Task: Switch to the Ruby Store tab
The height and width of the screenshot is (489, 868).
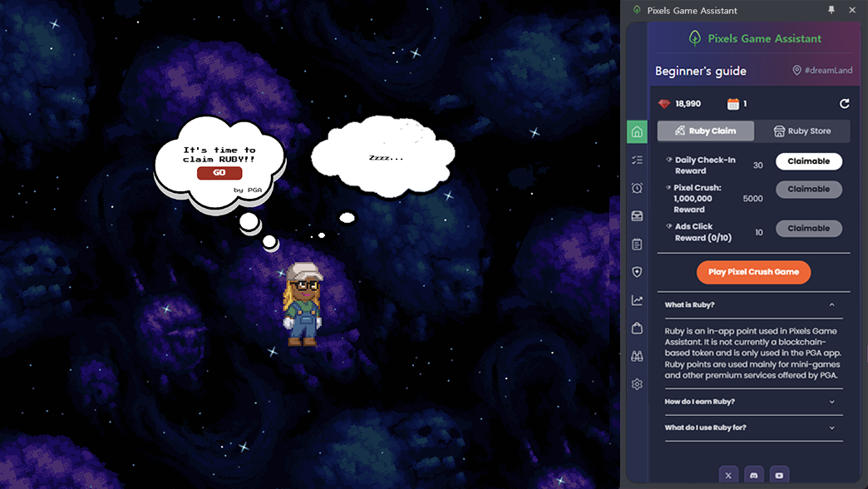Action: (x=802, y=131)
